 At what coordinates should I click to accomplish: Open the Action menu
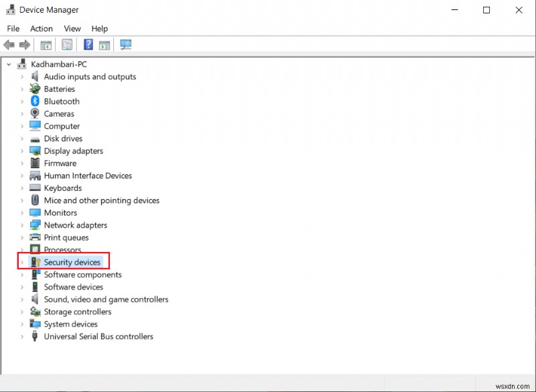(42, 29)
